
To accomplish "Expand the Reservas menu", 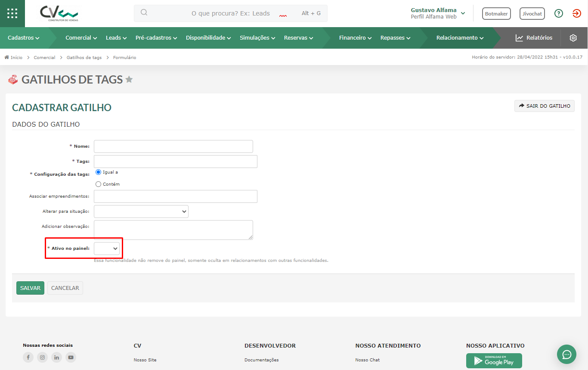I will click(x=299, y=38).
